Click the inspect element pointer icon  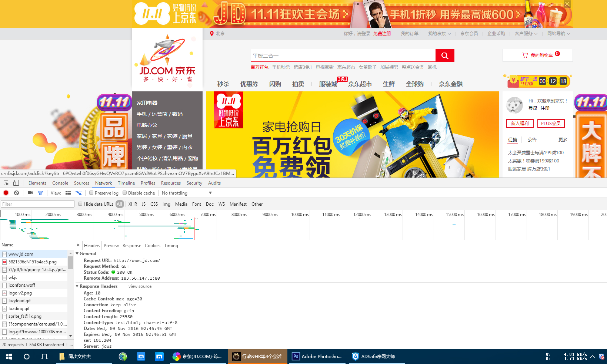tap(6, 183)
